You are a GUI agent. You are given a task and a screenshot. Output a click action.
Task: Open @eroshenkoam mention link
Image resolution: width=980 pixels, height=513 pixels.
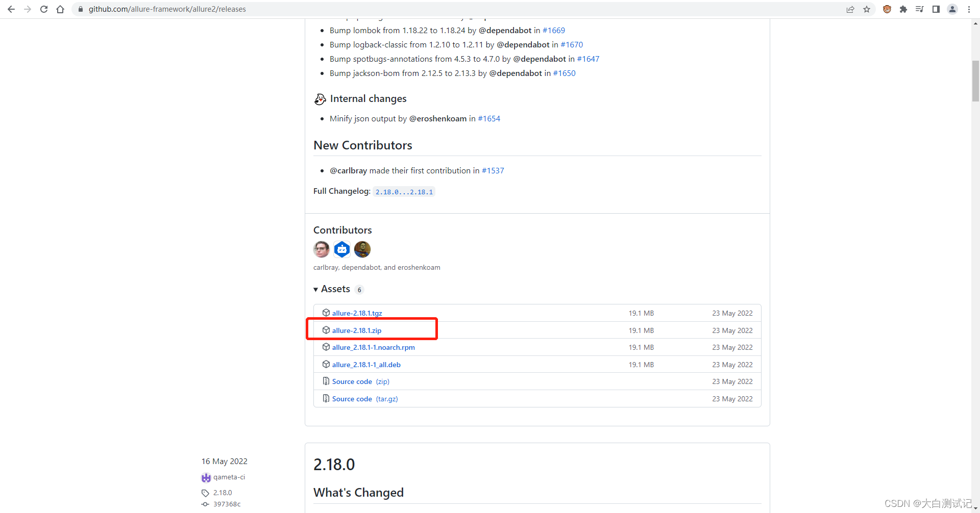point(438,119)
